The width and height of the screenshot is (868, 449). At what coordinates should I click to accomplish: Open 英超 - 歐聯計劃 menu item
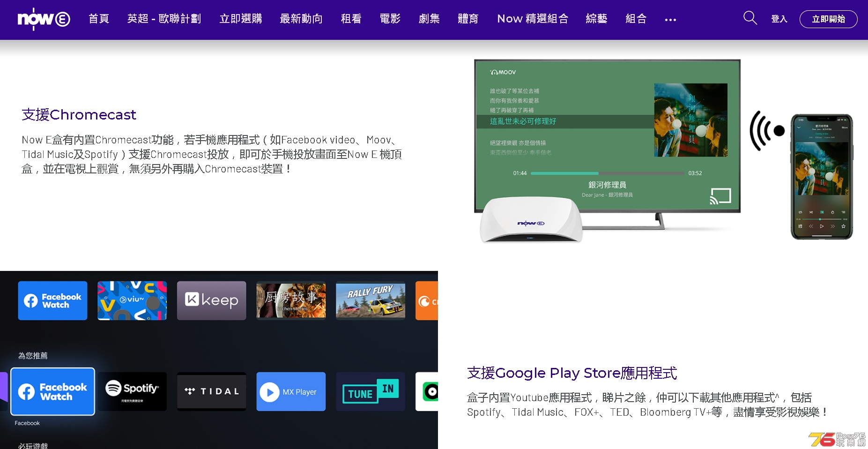[164, 19]
